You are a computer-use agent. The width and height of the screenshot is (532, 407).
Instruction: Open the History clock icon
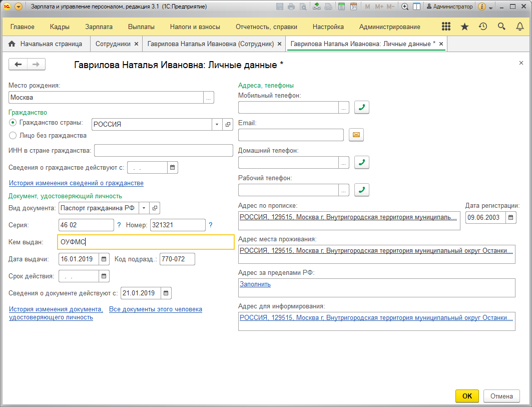click(483, 27)
